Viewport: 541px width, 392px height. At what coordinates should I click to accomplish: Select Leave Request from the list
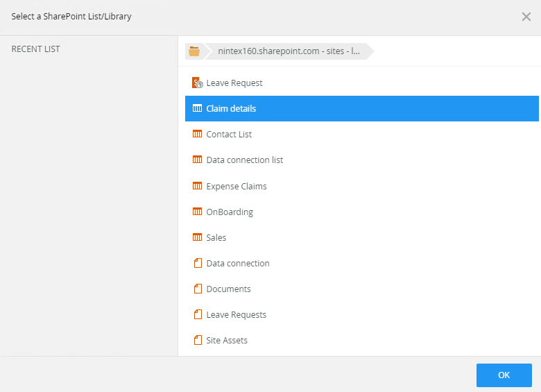pos(234,83)
